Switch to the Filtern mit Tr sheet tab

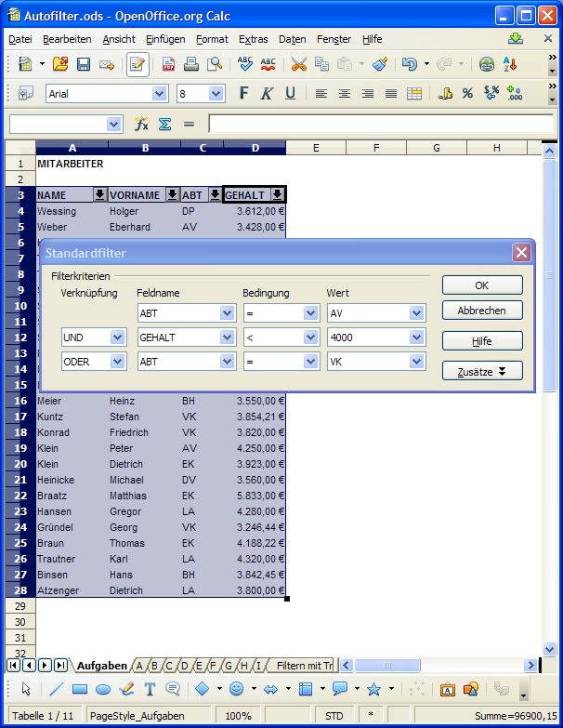[x=304, y=666]
